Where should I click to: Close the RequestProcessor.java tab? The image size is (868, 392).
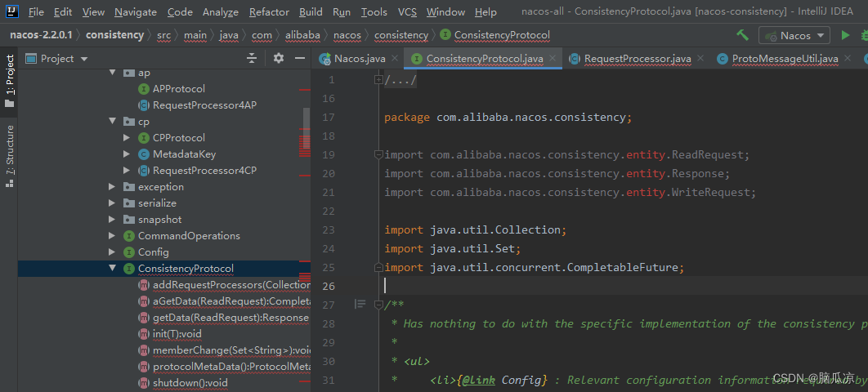click(700, 58)
